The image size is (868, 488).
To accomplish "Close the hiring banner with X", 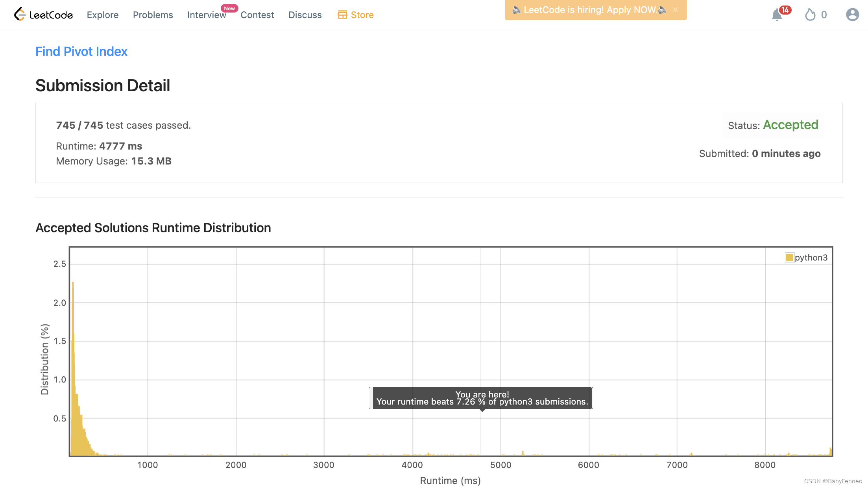I will [x=675, y=10].
